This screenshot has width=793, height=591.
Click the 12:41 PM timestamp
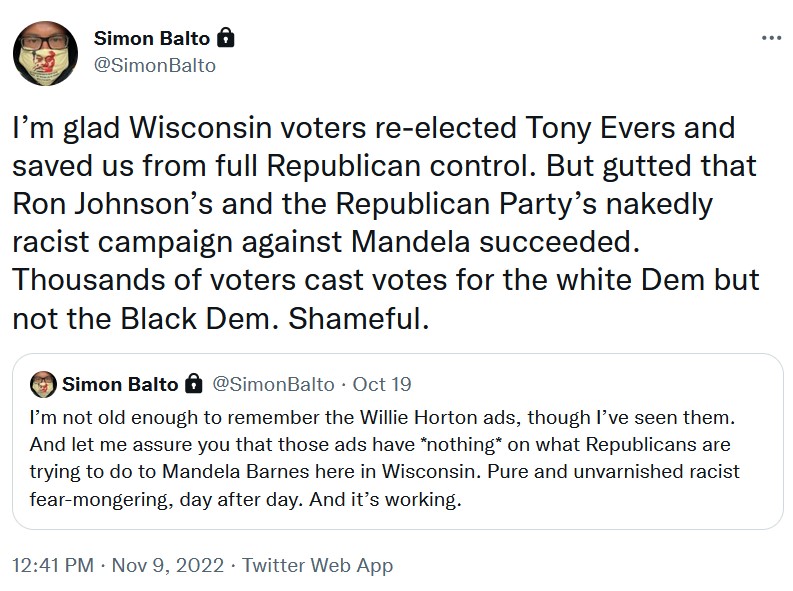(50, 565)
